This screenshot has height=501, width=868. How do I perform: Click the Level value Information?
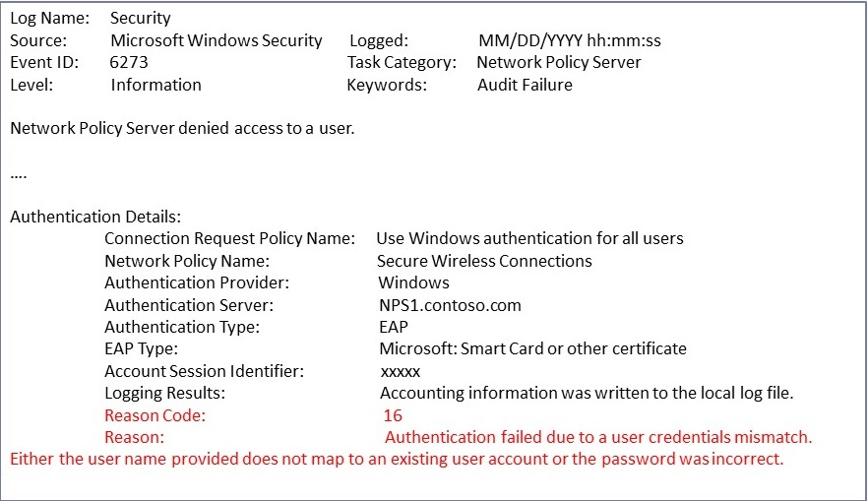coord(156,85)
